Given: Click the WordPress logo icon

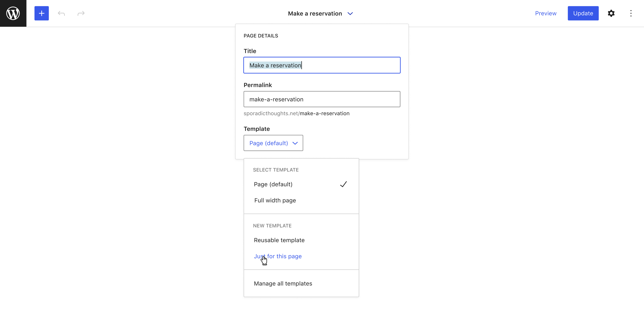Looking at the screenshot, I should (x=13, y=13).
